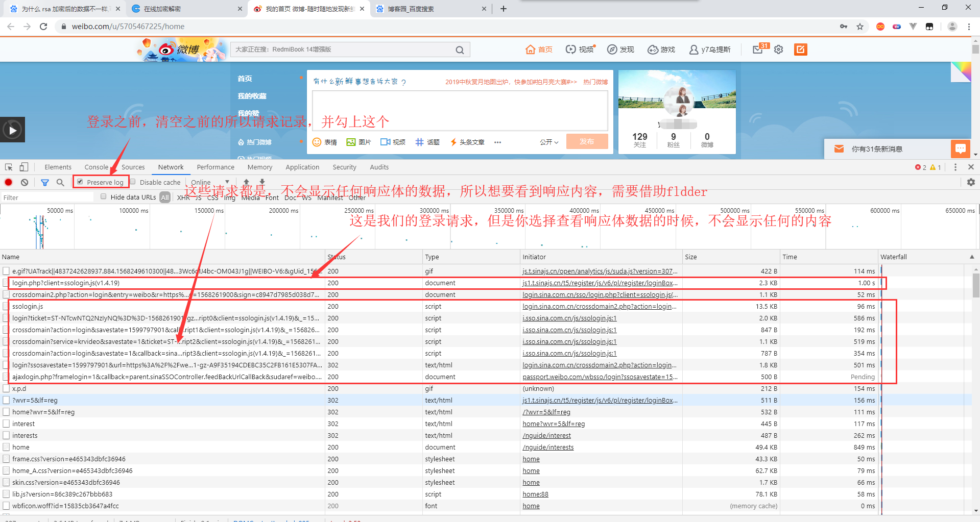Toggle Preserve log checkbox
Image resolution: width=980 pixels, height=522 pixels.
point(80,182)
